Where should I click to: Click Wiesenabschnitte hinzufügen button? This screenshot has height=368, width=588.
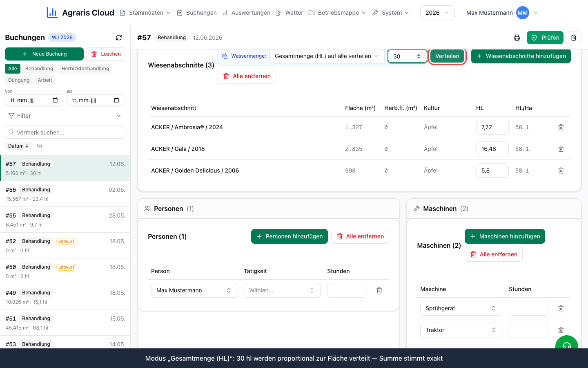(x=521, y=56)
